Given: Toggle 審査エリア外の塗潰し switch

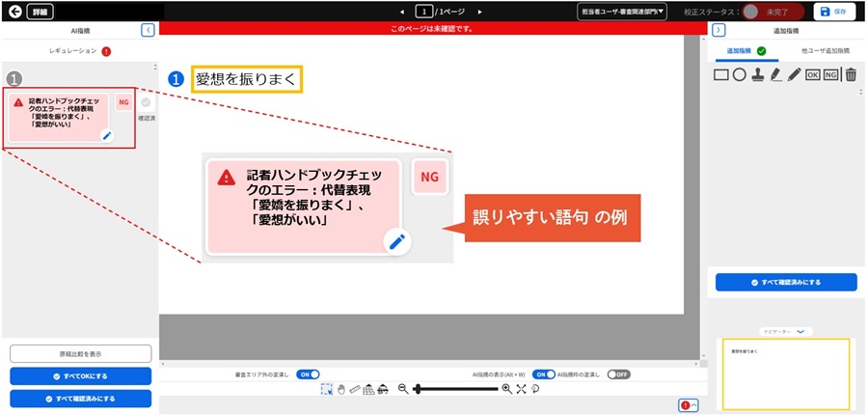Looking at the screenshot, I should 308,373.
